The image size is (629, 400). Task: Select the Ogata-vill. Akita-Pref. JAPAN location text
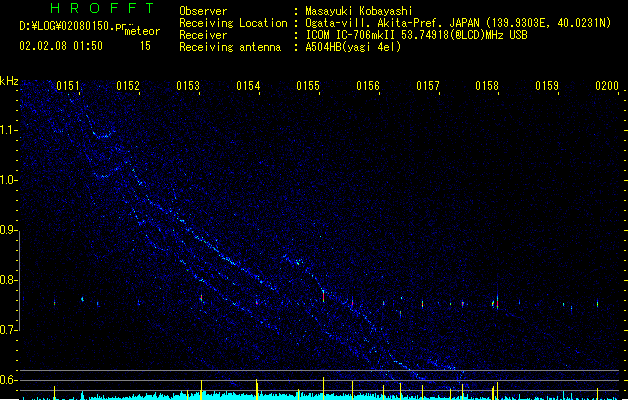(458, 23)
